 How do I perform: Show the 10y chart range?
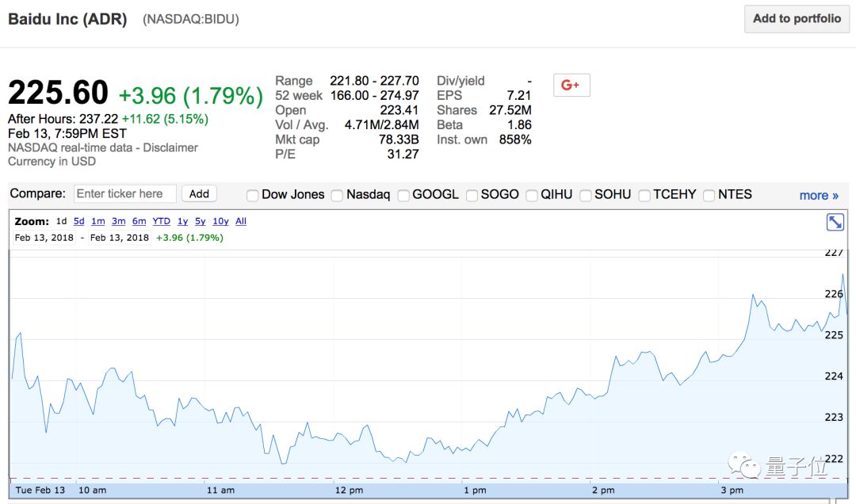point(220,221)
